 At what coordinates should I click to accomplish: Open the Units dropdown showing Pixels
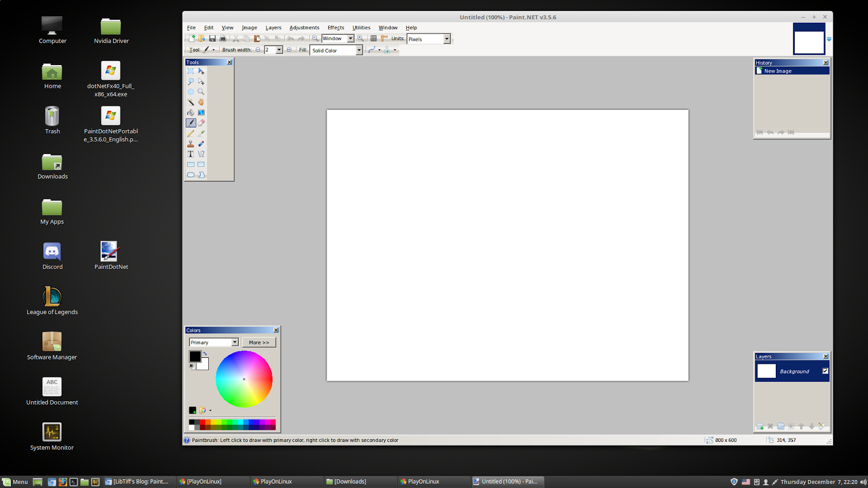[446, 38]
